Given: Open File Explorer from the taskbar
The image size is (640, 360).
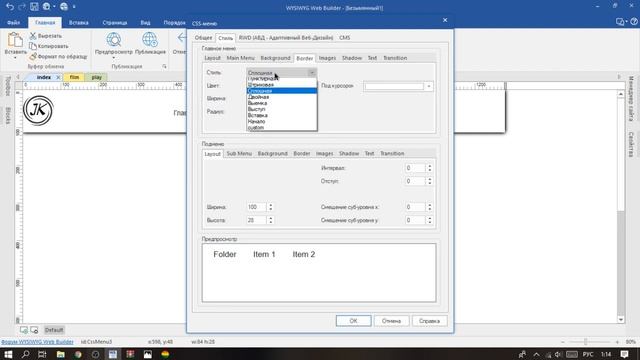Looking at the screenshot, I should tap(60, 354).
